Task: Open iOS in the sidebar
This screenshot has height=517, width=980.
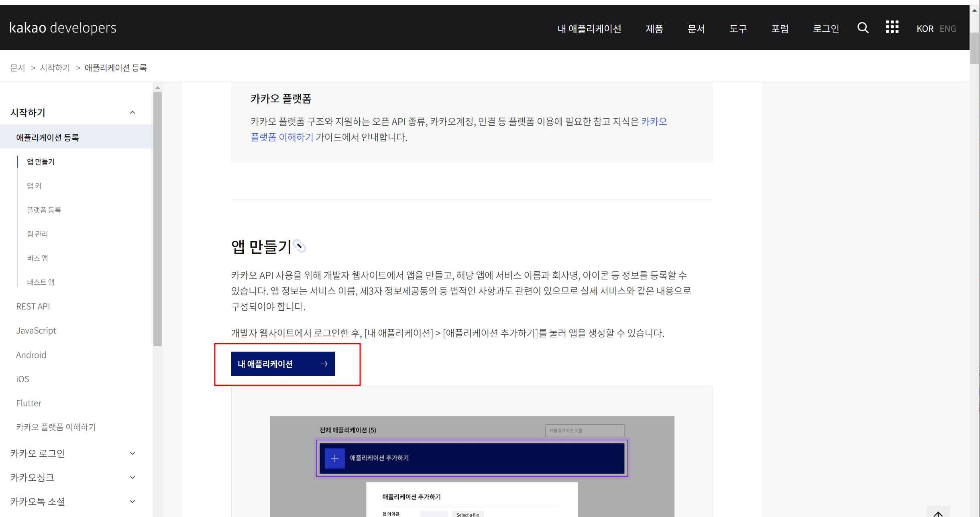Action: coord(22,379)
